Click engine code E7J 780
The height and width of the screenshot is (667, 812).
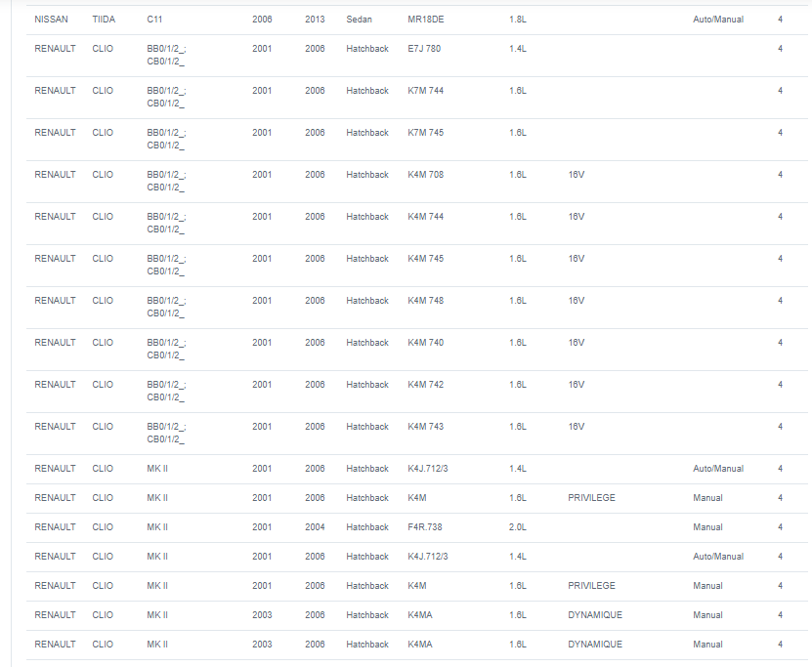click(424, 49)
